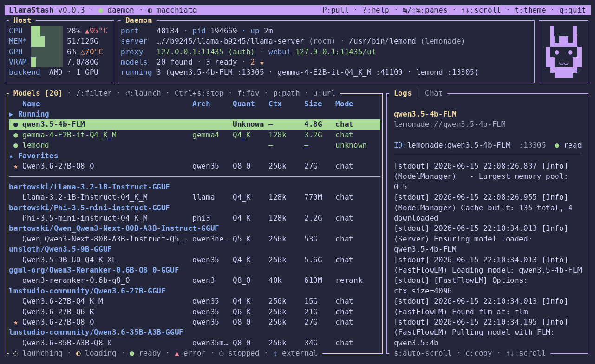Quit using q:quit in header
The height and width of the screenshot is (364, 595).
(573, 10)
